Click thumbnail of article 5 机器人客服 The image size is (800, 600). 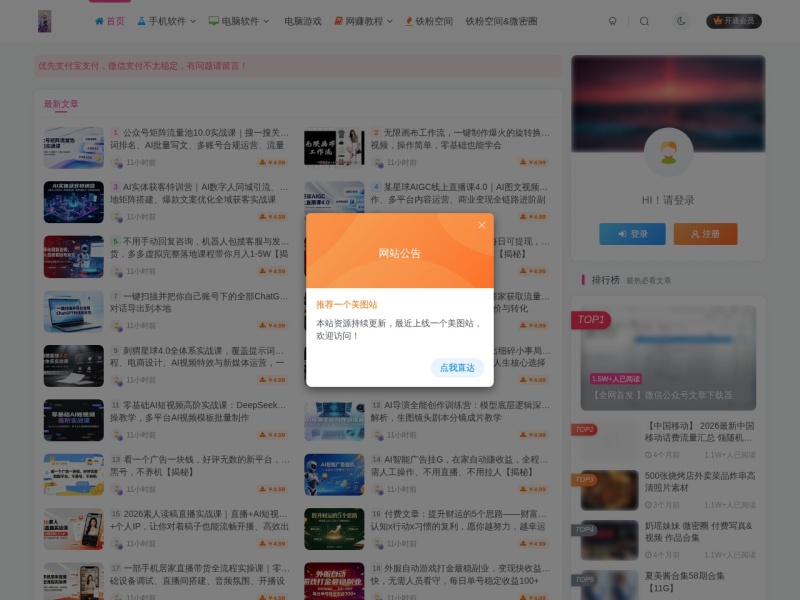73,257
